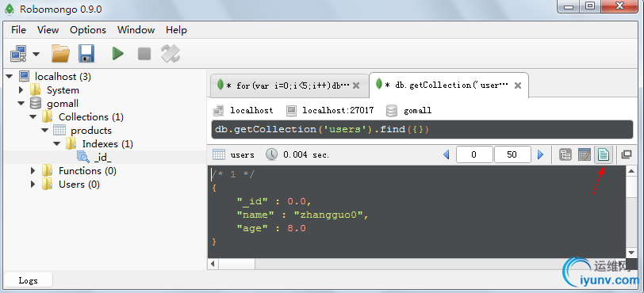Image resolution: width=644 pixels, height=293 pixels.
Task: Open the Help menu
Action: click(x=176, y=30)
